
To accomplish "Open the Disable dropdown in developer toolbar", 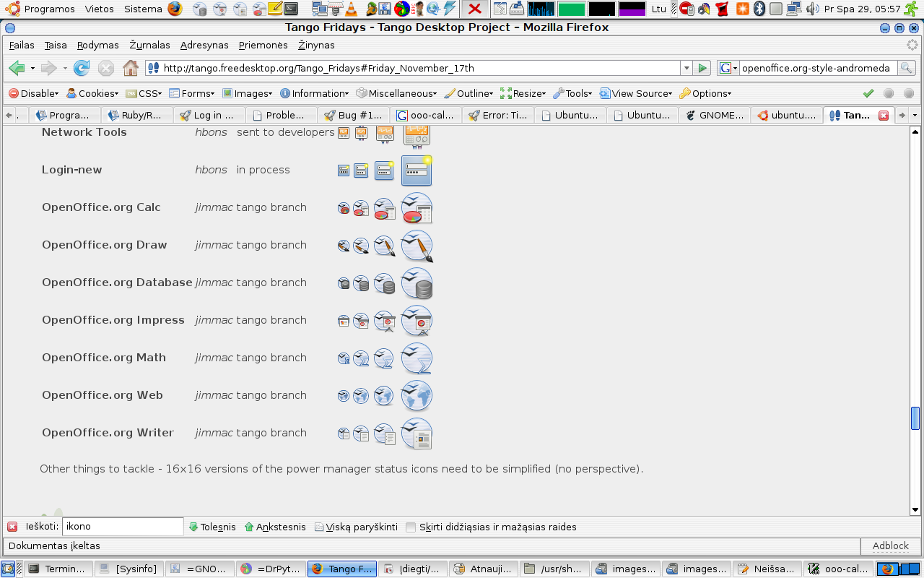I will [34, 93].
